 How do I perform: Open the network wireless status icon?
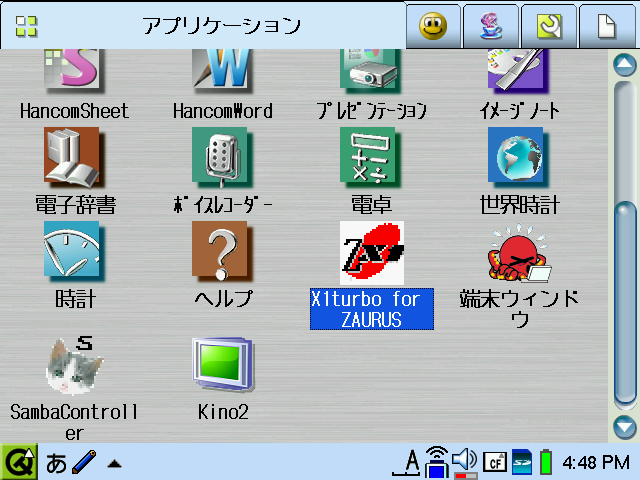436,462
